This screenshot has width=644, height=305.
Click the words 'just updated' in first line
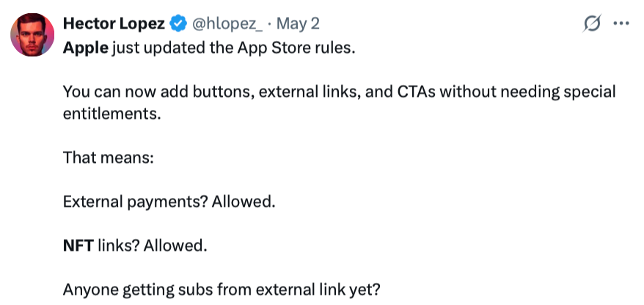(x=149, y=48)
